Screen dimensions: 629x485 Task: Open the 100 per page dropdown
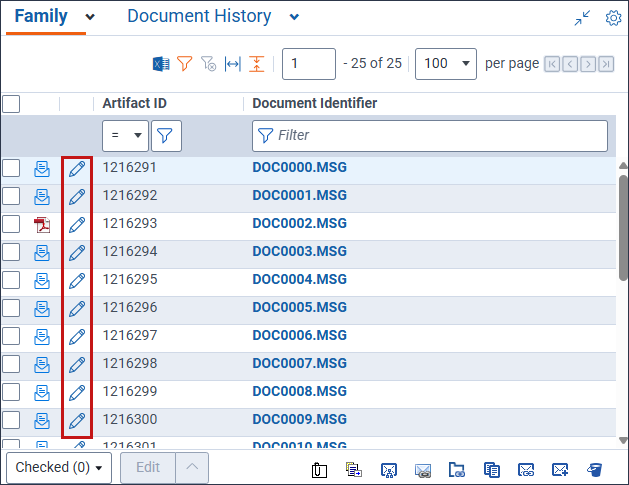point(446,64)
